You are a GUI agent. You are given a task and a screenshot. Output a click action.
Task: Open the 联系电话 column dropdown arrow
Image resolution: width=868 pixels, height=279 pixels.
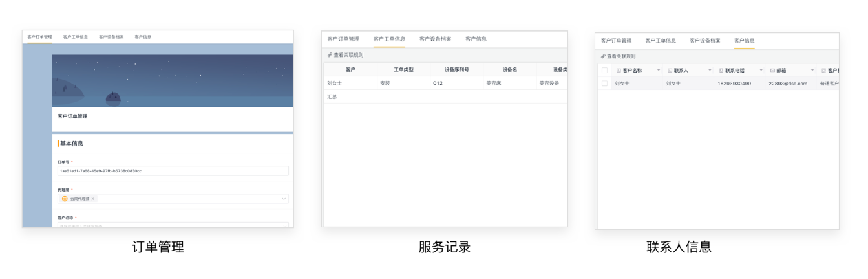pos(761,70)
